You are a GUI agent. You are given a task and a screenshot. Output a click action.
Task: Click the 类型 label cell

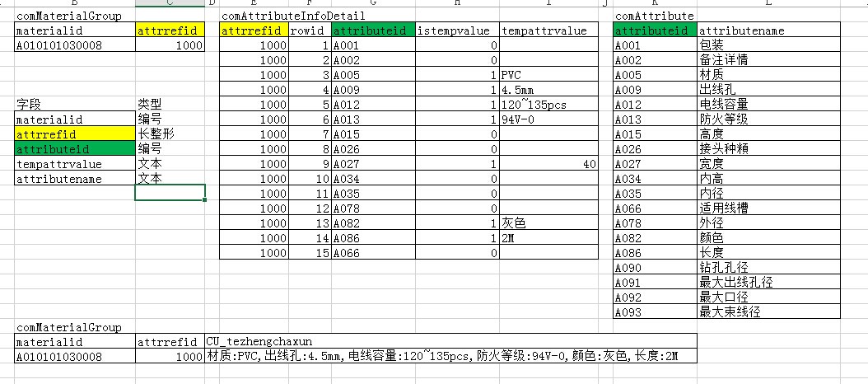[x=170, y=104]
